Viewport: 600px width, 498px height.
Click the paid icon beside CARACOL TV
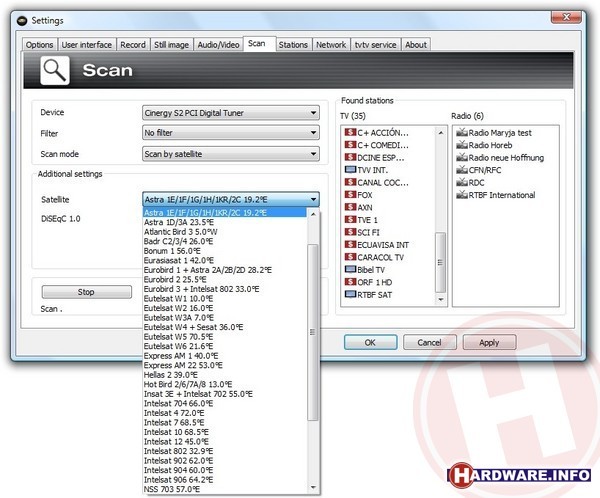350,257
